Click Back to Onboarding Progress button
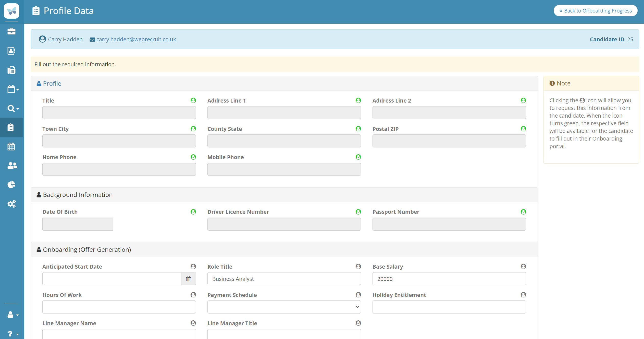 pos(595,11)
